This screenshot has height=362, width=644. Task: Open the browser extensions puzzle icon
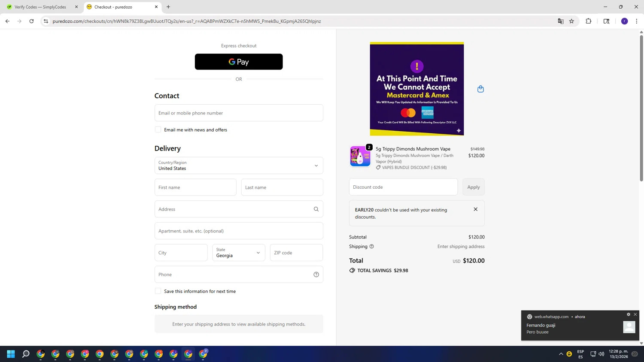coord(589,21)
